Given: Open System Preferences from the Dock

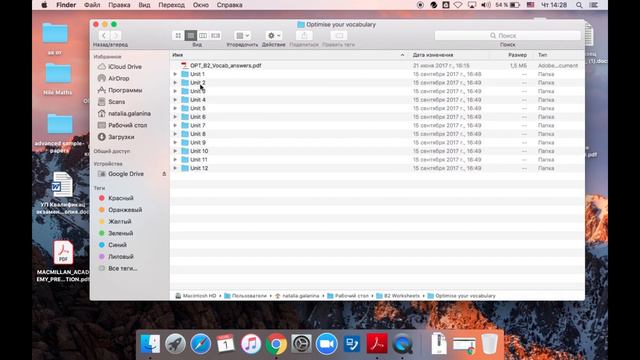Looking at the screenshot, I should pyautogui.click(x=301, y=344).
